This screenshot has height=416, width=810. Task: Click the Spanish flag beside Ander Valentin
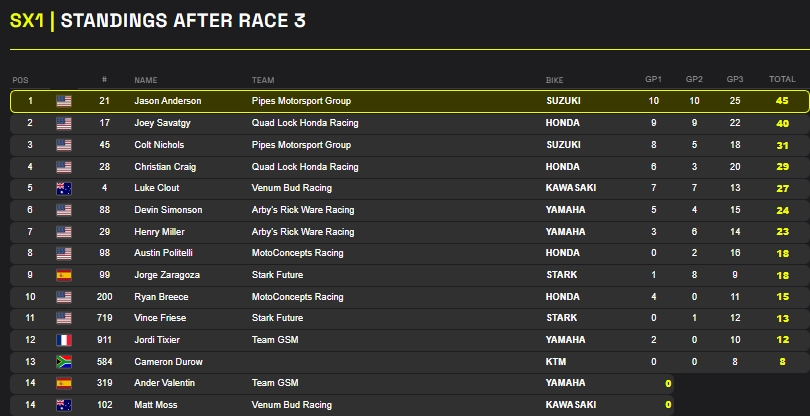tap(64, 384)
